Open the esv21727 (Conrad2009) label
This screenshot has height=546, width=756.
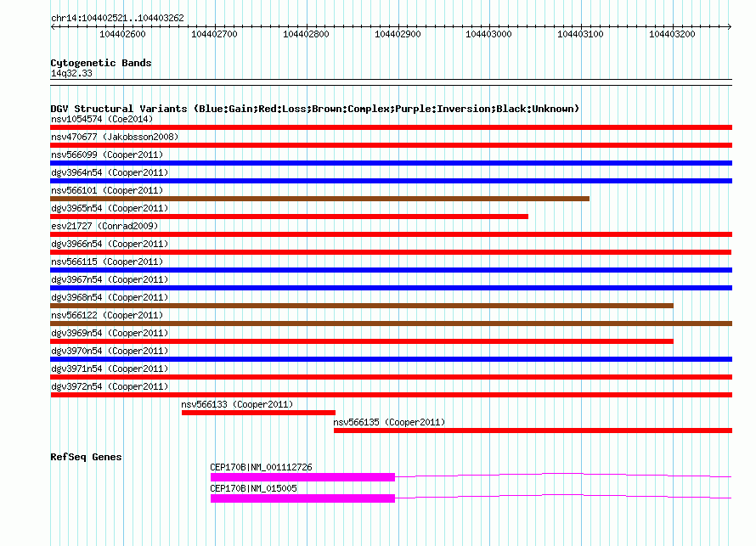(x=104, y=226)
